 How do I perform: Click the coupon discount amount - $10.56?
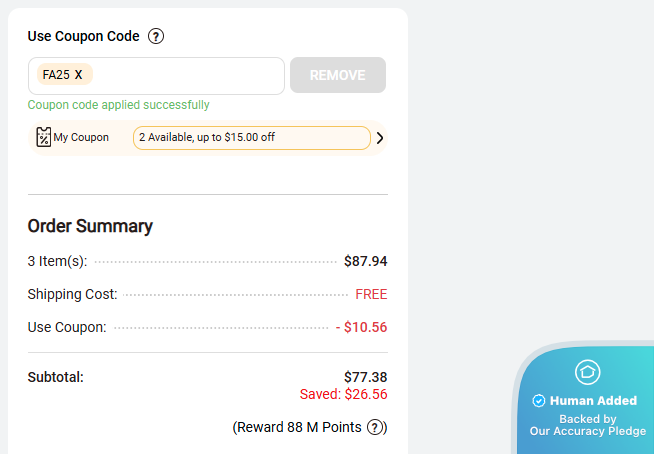coord(361,328)
